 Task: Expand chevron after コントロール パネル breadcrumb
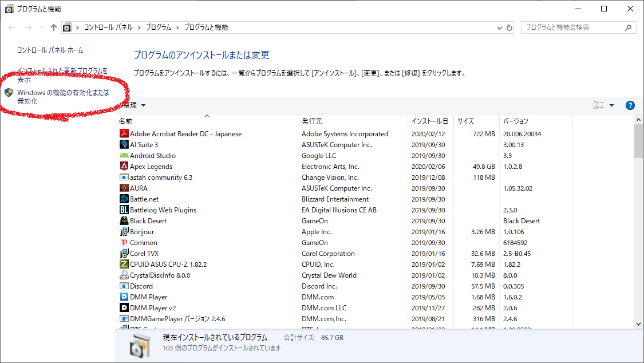(x=139, y=27)
